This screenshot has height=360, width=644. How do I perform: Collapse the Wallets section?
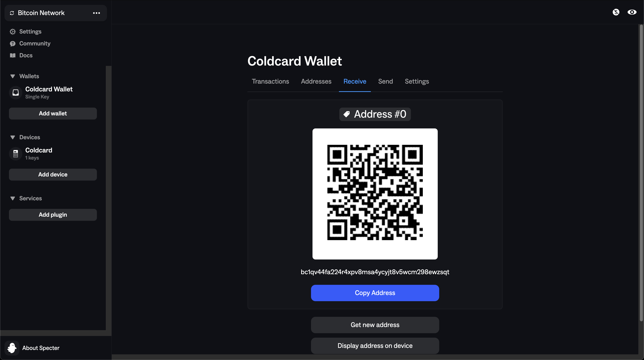13,76
